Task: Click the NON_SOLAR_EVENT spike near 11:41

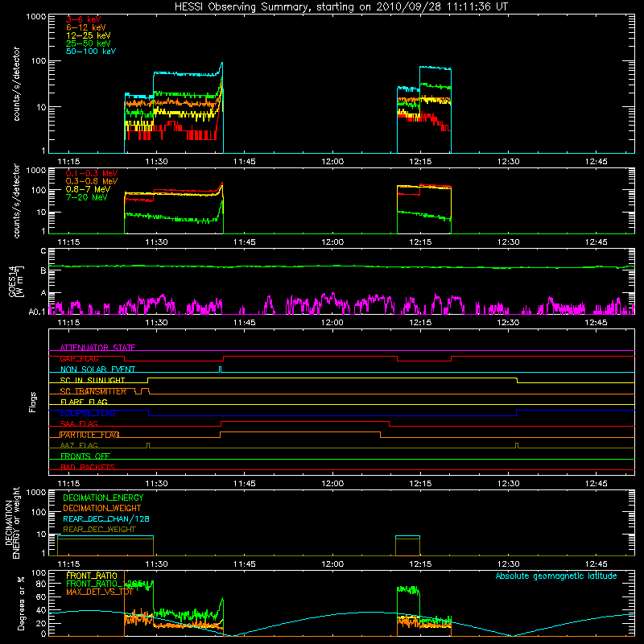Action: (x=220, y=369)
